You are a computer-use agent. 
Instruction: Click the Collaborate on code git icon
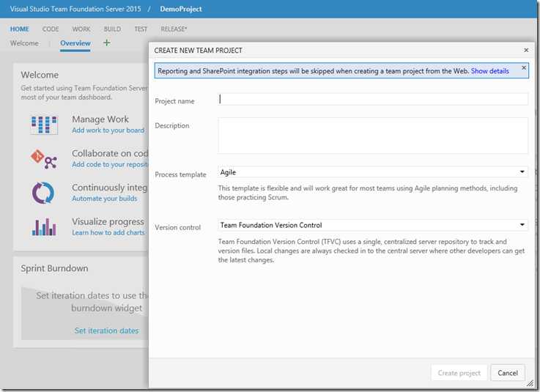(x=44, y=159)
